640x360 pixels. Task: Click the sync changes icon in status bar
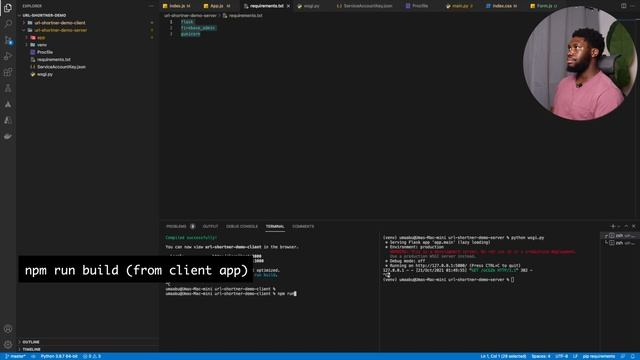coord(33,356)
